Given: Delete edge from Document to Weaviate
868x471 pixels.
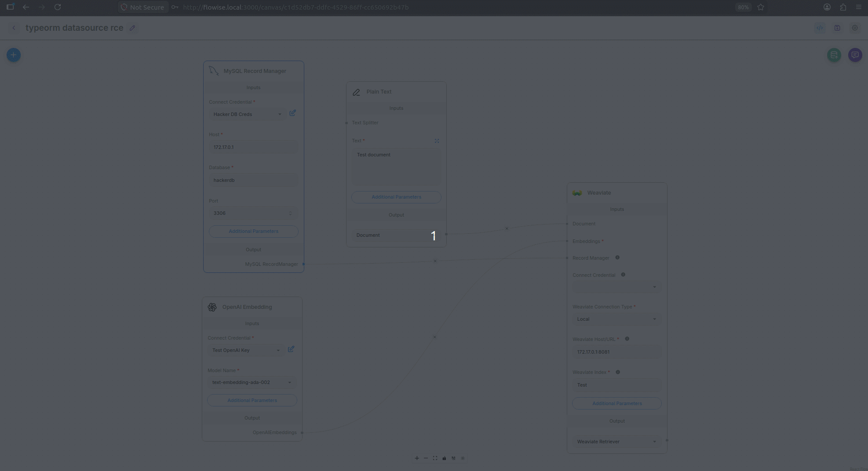Looking at the screenshot, I should point(507,228).
